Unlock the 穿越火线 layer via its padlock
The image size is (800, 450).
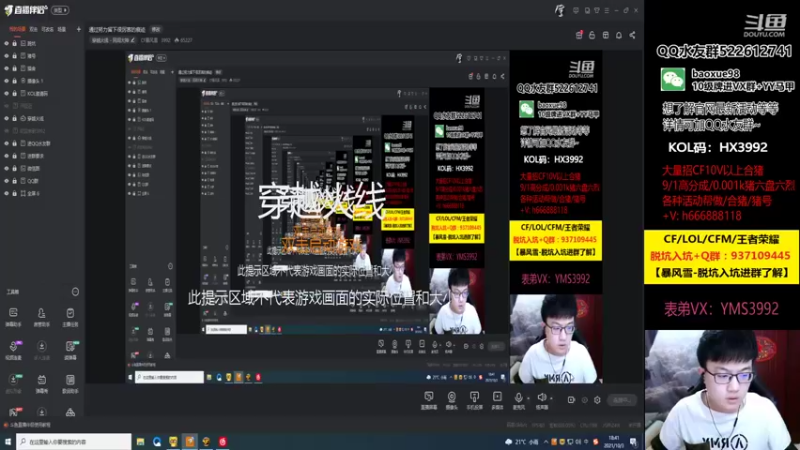pyautogui.click(x=14, y=118)
